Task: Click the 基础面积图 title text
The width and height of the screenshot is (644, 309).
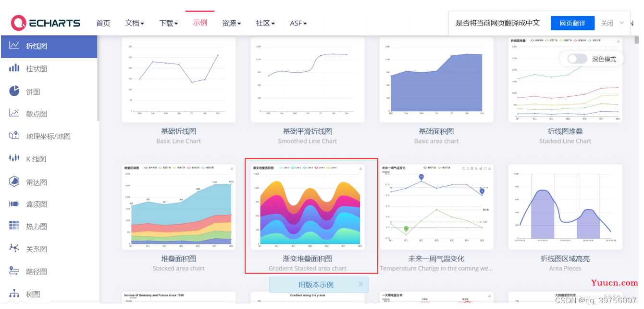Action: pos(436,131)
